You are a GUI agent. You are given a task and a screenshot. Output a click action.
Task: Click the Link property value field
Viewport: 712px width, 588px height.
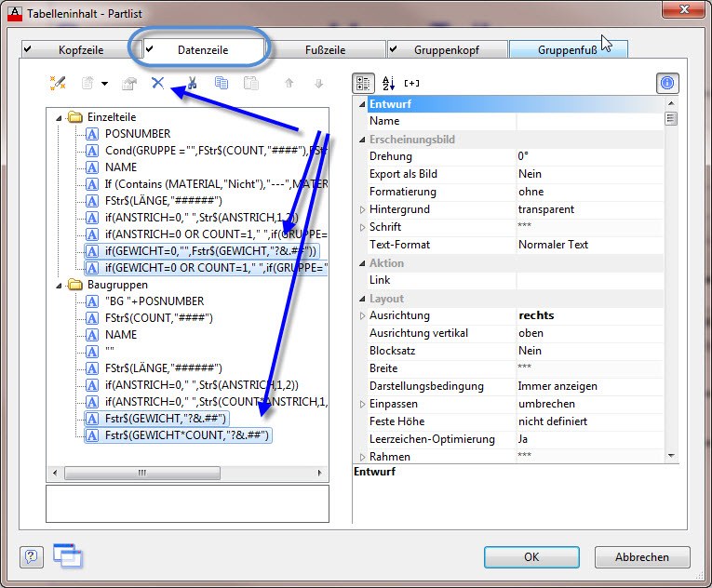pos(589,280)
